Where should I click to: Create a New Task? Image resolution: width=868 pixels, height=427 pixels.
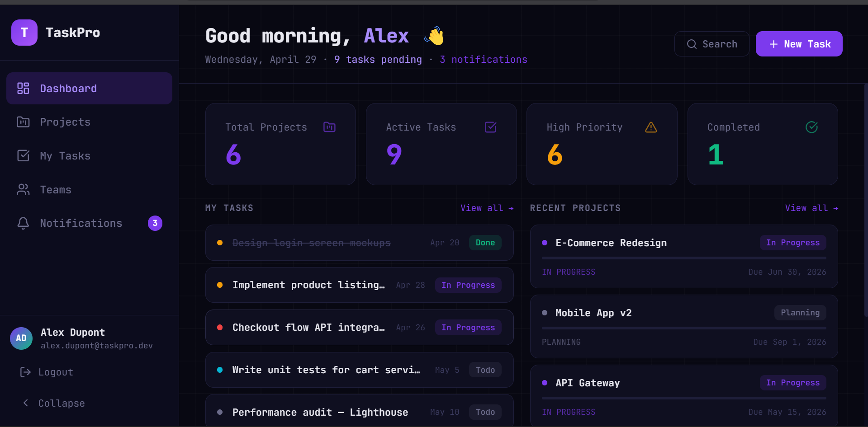[x=799, y=44]
